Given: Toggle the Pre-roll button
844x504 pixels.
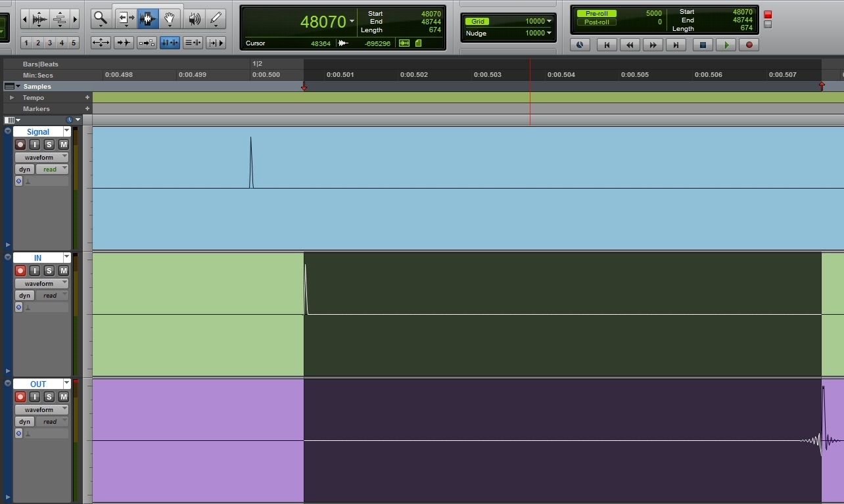Looking at the screenshot, I should [x=596, y=13].
